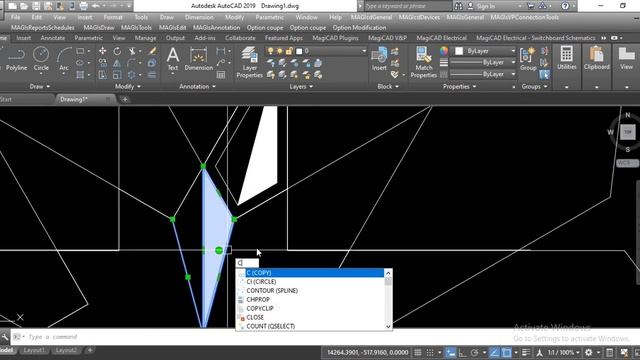Click the layer color white swatch
The width and height of the screenshot is (640, 360).
point(299,51)
